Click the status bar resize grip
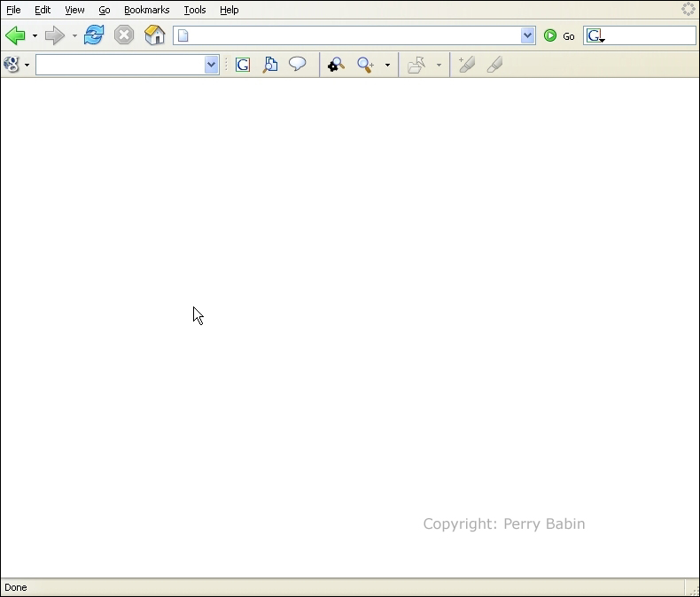 click(x=693, y=590)
